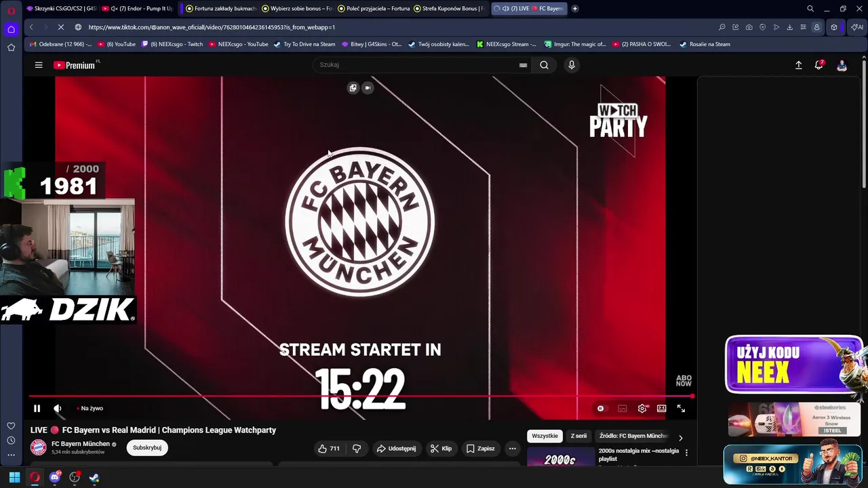This screenshot has height=488, width=868.
Task: Click Opera sidebar home workspace icon
Action: tap(11, 29)
